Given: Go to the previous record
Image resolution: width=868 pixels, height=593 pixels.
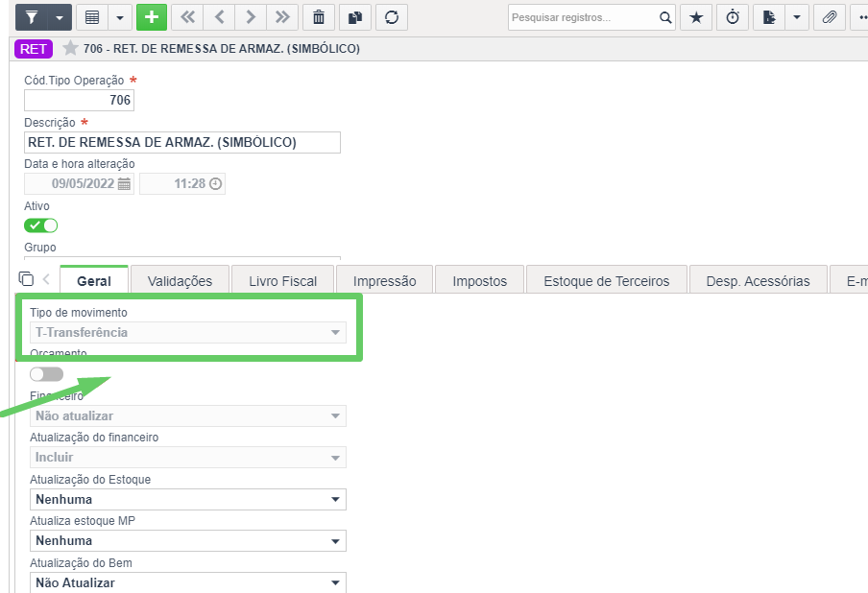Looking at the screenshot, I should 219,17.
